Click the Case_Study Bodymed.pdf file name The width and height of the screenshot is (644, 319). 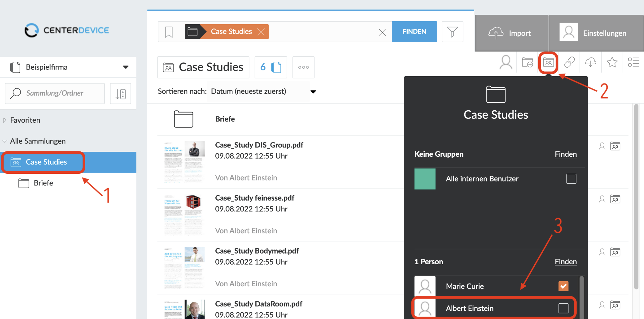click(257, 251)
